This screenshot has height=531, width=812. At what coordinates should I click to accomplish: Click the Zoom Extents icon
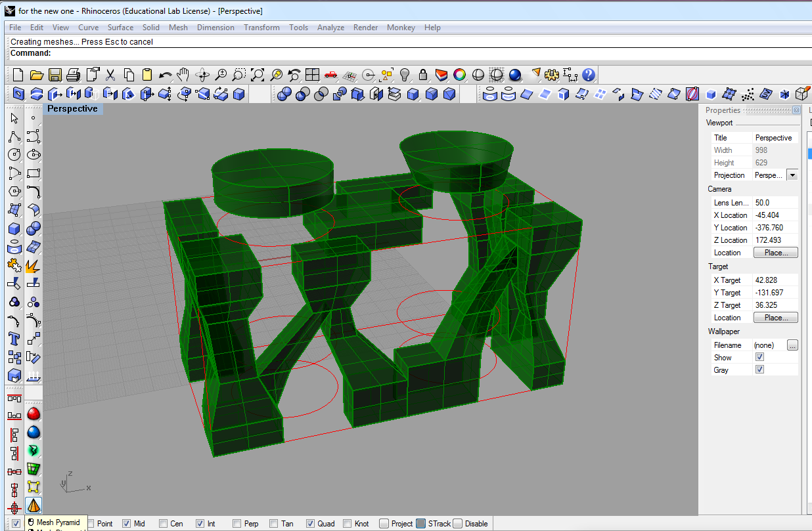[258, 75]
